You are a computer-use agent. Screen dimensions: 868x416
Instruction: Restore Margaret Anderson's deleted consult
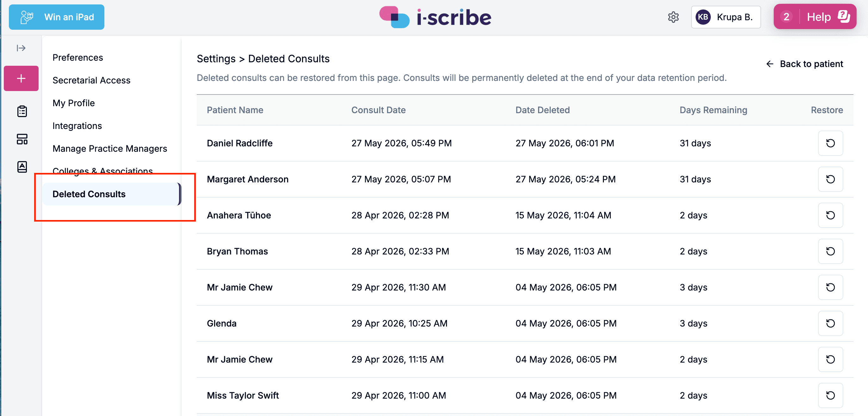coord(830,179)
